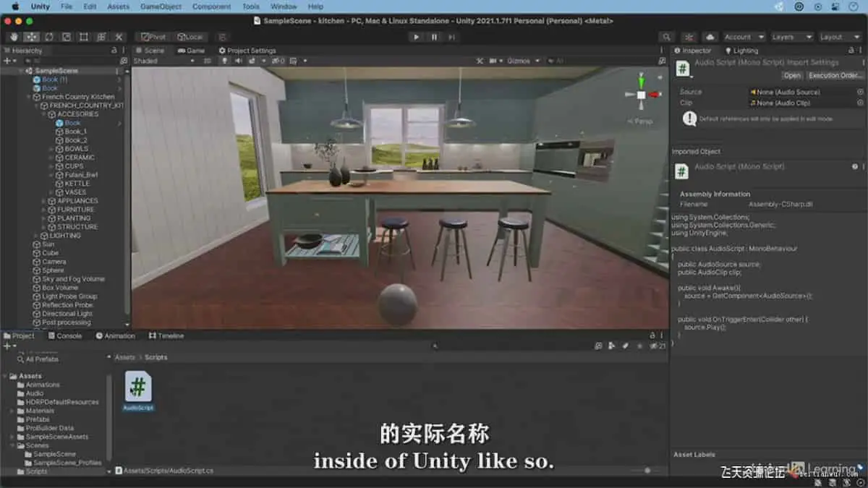Collapse the ACCESORIES group
This screenshot has height=488, width=868.
tap(43, 114)
